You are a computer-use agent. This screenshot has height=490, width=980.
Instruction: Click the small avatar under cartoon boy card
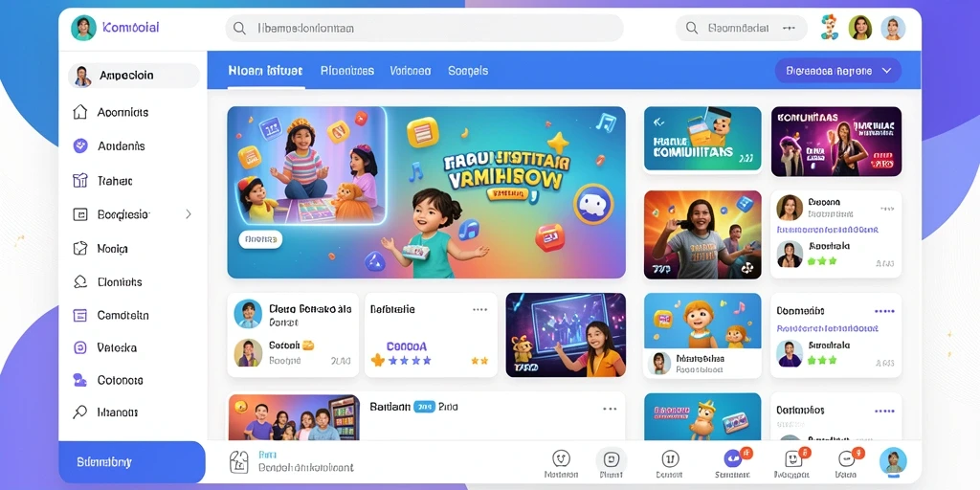(x=658, y=363)
